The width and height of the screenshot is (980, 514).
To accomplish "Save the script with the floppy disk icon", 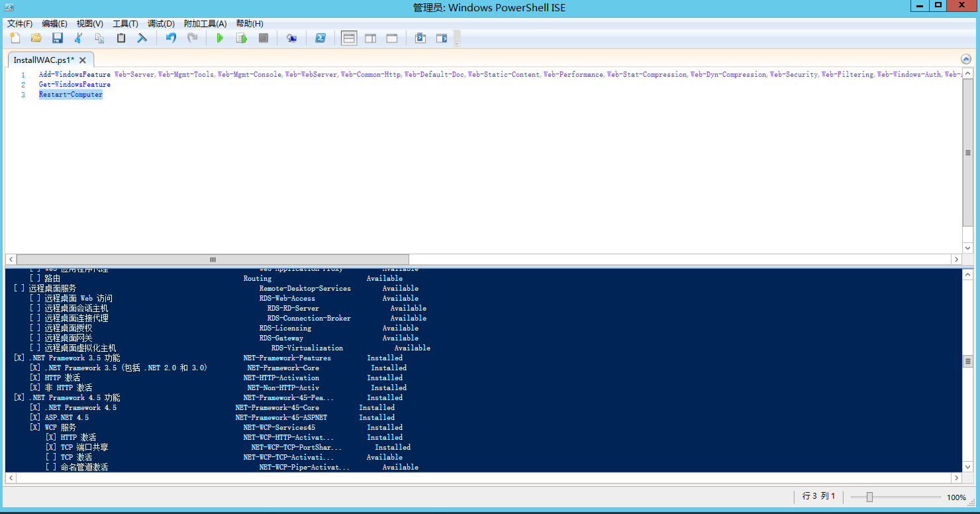I will pyautogui.click(x=58, y=38).
